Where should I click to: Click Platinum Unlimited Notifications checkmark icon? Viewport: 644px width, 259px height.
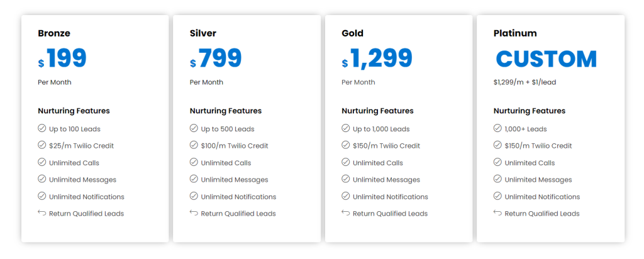(x=498, y=196)
